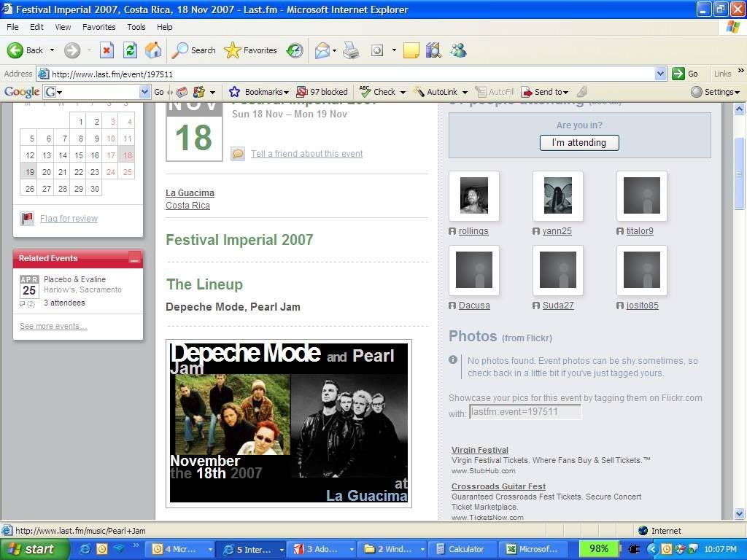Click Internet Explorer quick launch icon
Image resolution: width=747 pixels, height=560 pixels.
tap(85, 549)
